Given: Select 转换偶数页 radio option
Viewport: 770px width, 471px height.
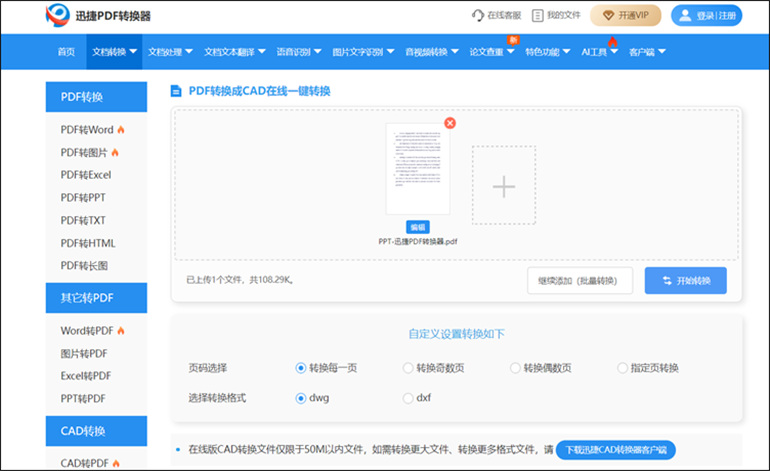Looking at the screenshot, I should click(x=515, y=368).
